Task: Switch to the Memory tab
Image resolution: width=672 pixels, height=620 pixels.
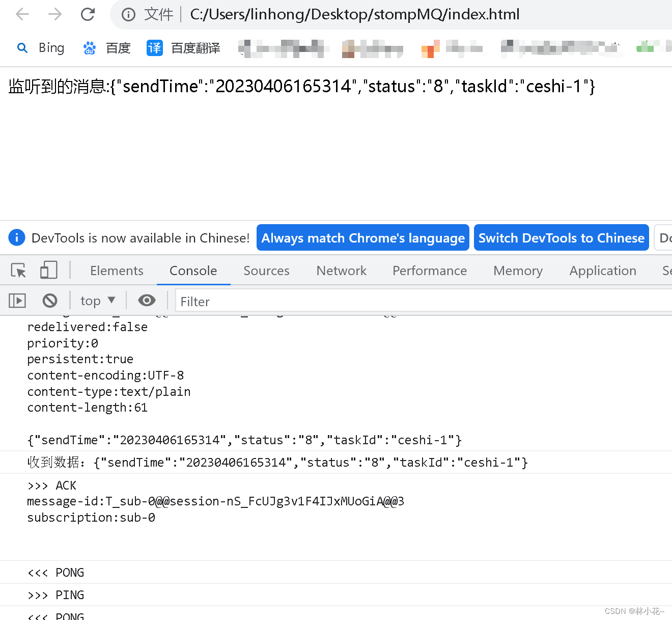Action: [x=518, y=271]
